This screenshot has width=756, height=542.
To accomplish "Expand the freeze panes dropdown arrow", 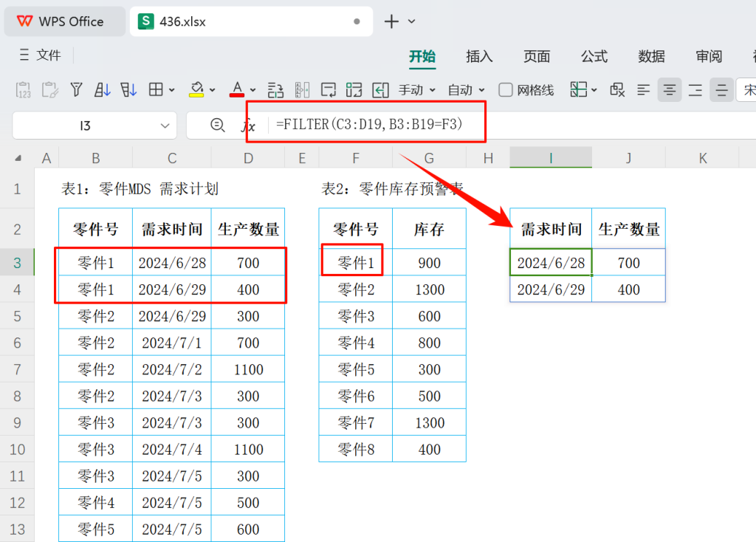I will click(x=594, y=90).
